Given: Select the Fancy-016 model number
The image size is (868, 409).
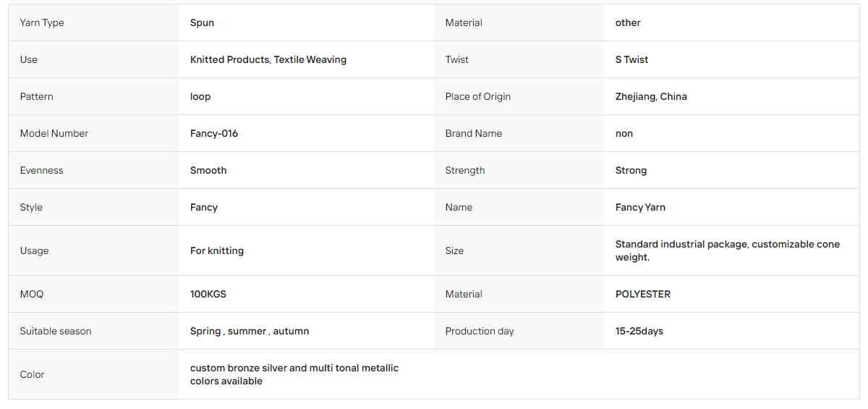Looking at the screenshot, I should pos(214,133).
